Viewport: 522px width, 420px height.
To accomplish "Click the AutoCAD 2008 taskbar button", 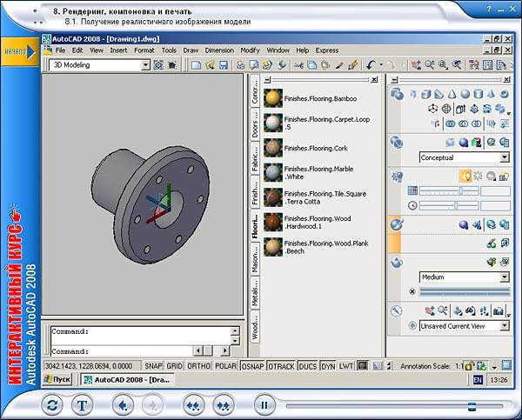I will (x=130, y=380).
